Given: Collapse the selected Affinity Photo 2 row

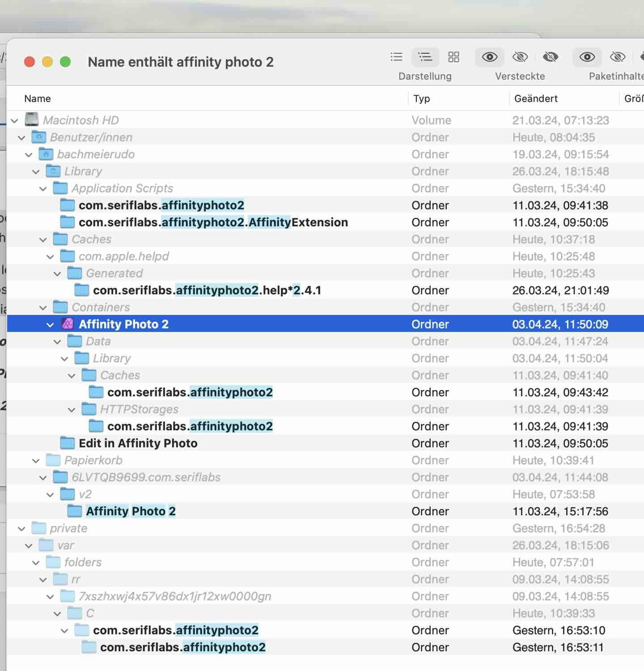Looking at the screenshot, I should [x=50, y=324].
